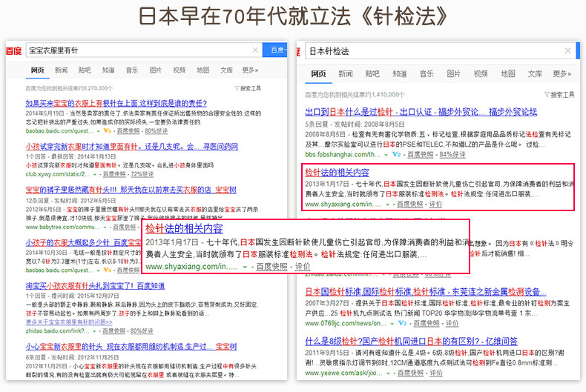The height and width of the screenshot is (392, 586).
Task: Open 知道 tab in left window
Action: point(108,70)
